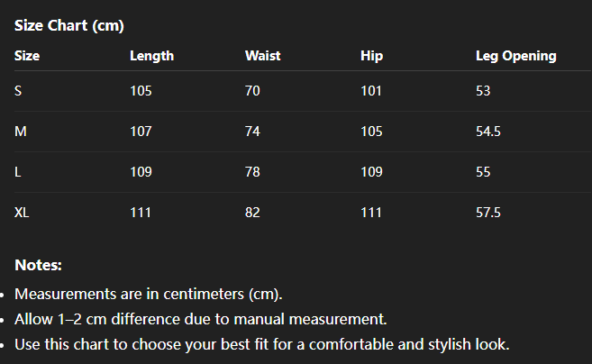This screenshot has height=364, width=592.
Task: Select the L size row label
Action: [x=18, y=172]
